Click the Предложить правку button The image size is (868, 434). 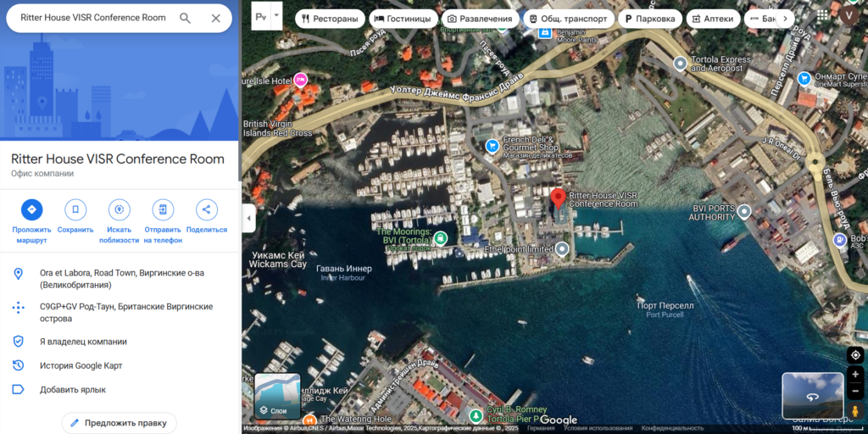tap(119, 422)
